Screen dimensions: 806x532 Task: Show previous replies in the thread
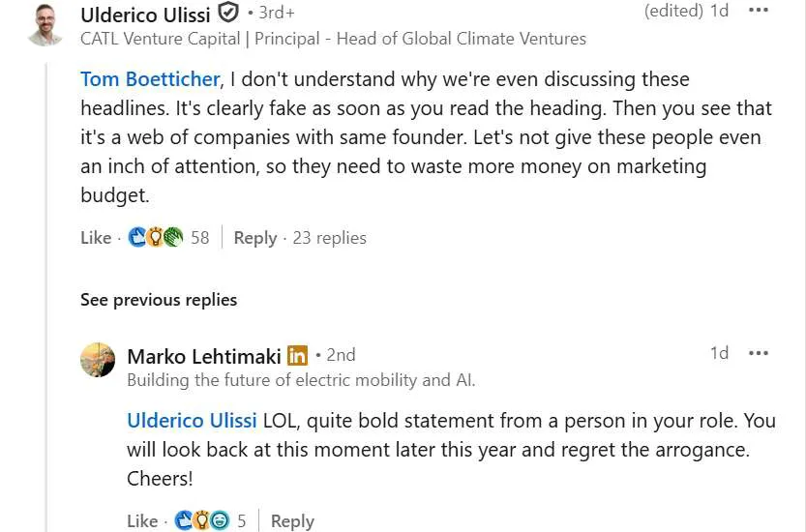158,300
